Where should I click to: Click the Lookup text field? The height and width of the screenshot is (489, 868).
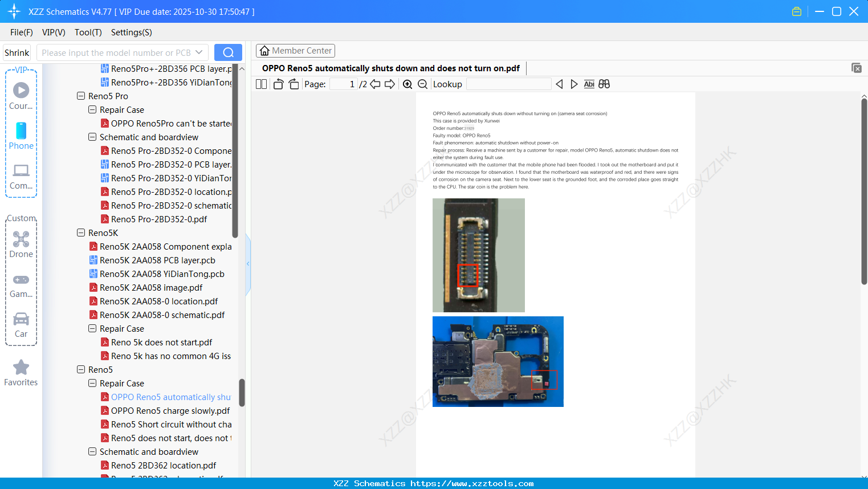point(509,84)
